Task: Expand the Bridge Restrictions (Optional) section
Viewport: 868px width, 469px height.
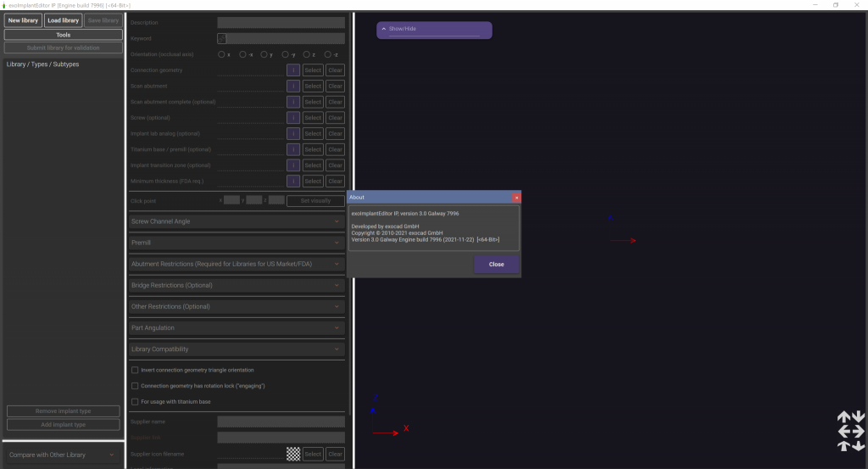Action: click(x=236, y=285)
